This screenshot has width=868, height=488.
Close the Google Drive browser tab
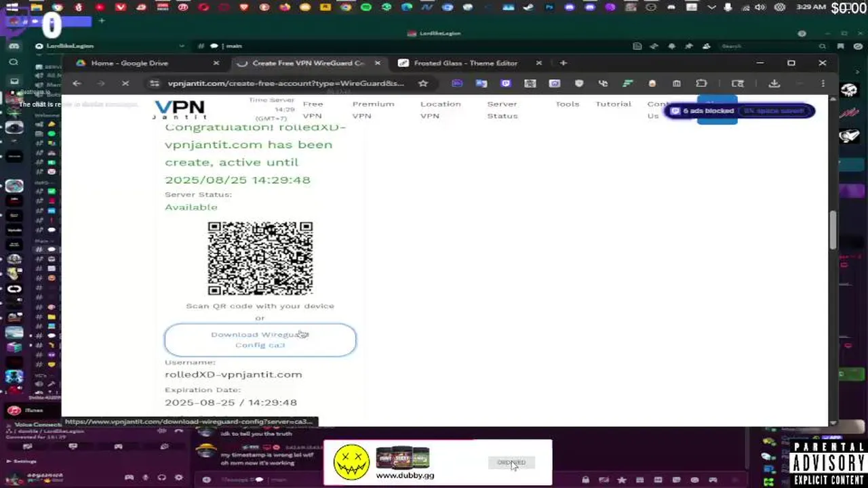coord(216,63)
